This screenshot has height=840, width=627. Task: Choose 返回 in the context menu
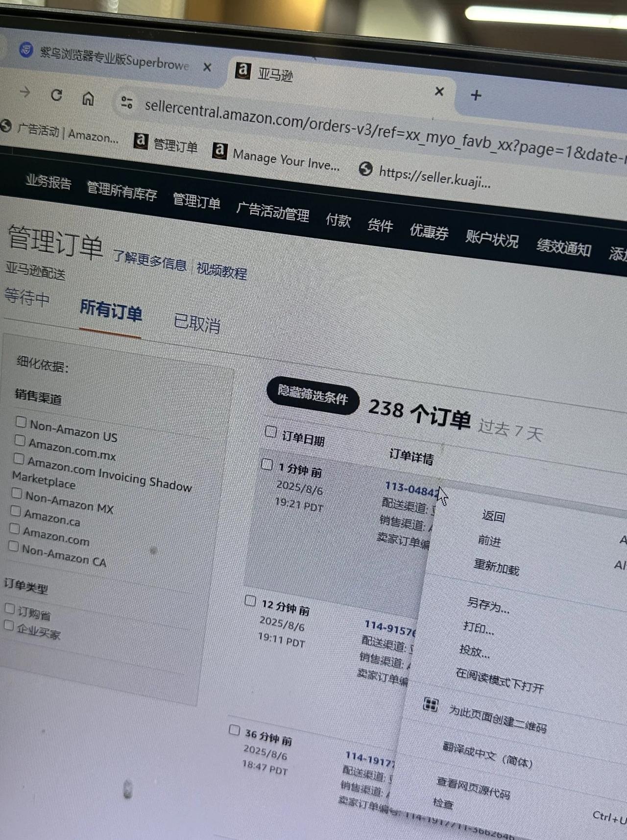(x=494, y=516)
